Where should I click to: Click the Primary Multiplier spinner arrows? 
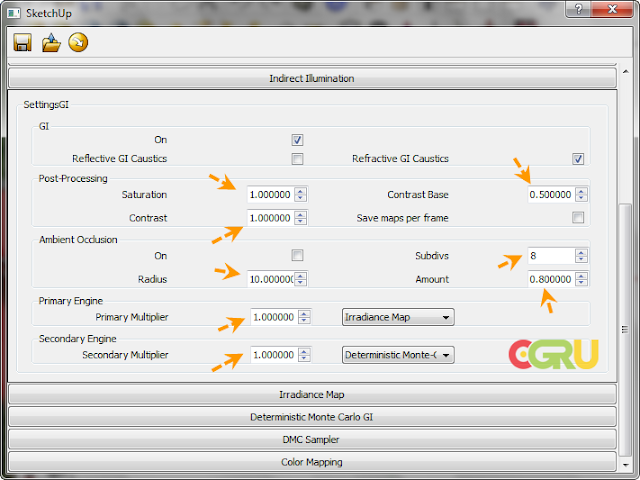tap(304, 317)
